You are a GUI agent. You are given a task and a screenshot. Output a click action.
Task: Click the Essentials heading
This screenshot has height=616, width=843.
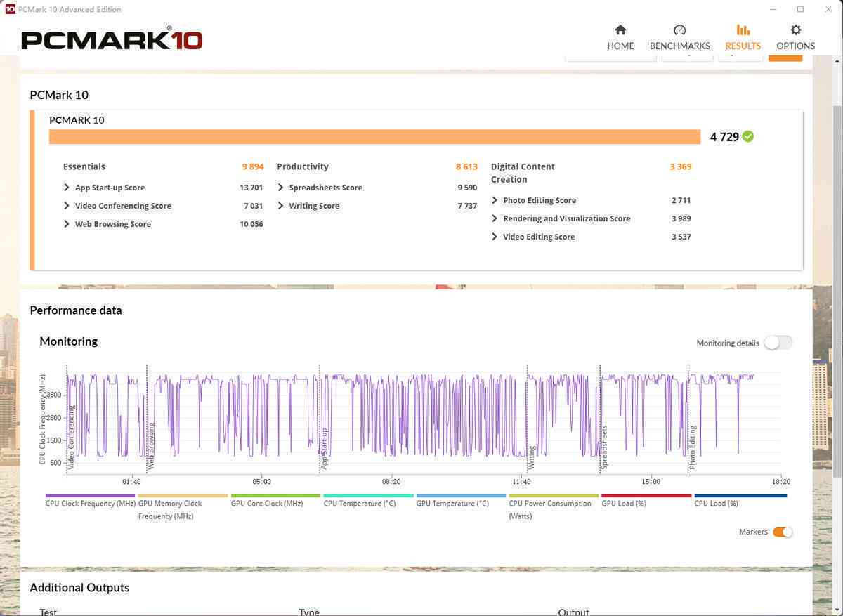tap(84, 166)
